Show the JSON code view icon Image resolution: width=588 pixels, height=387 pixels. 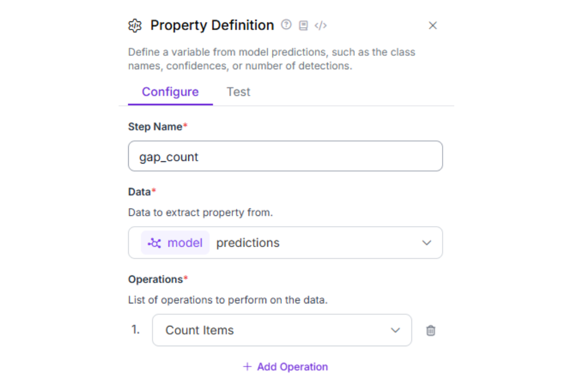tap(320, 25)
